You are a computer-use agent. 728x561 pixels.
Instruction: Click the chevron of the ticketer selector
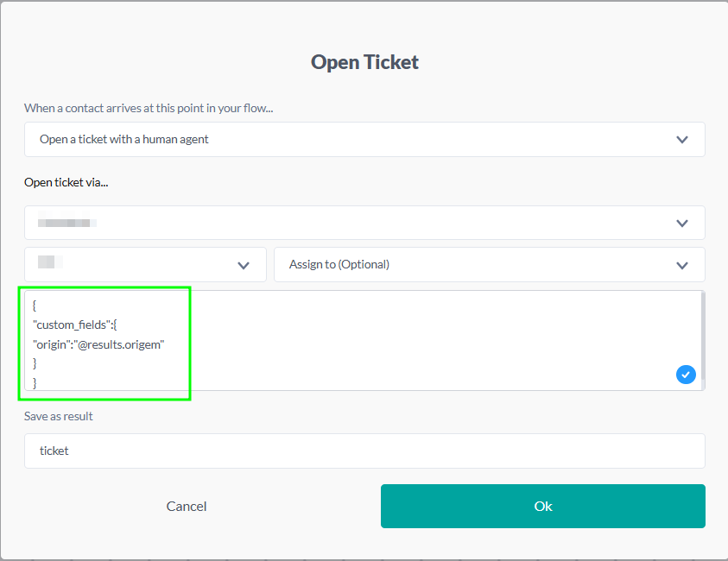(682, 223)
